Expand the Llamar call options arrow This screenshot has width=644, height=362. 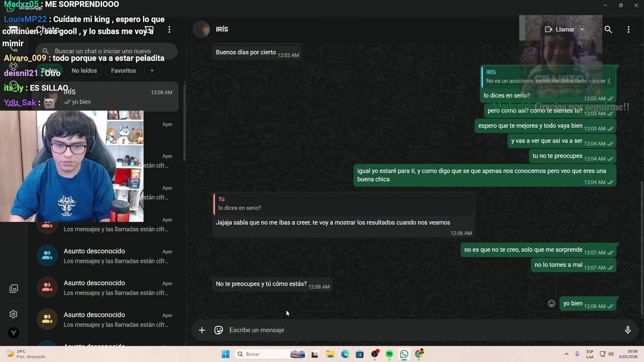coord(582,30)
